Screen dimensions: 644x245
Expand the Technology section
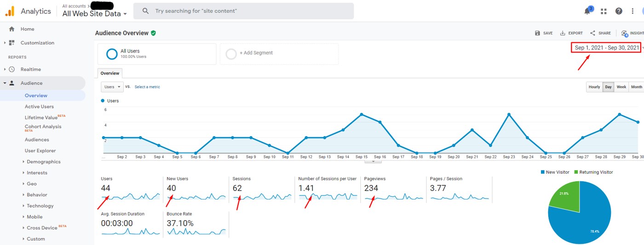point(23,206)
